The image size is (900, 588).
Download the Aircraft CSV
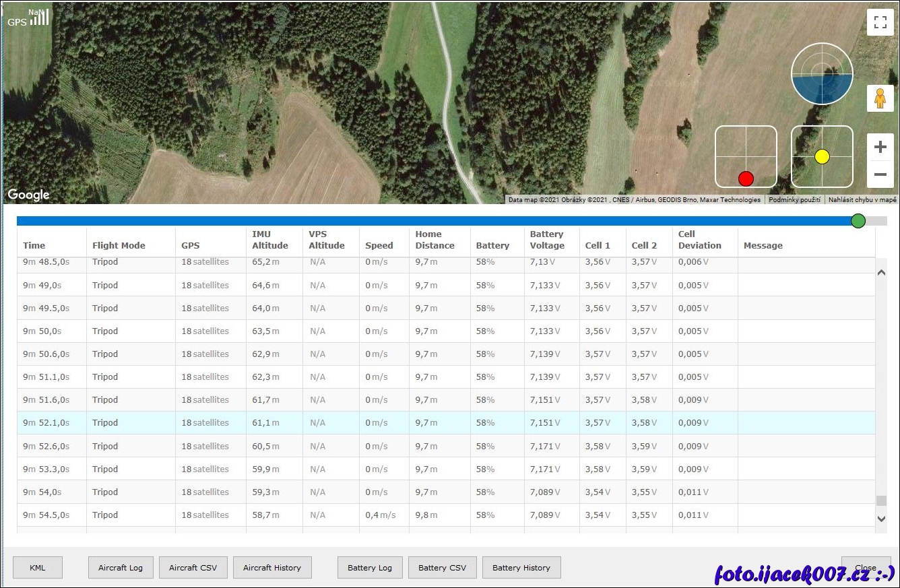pos(193,568)
